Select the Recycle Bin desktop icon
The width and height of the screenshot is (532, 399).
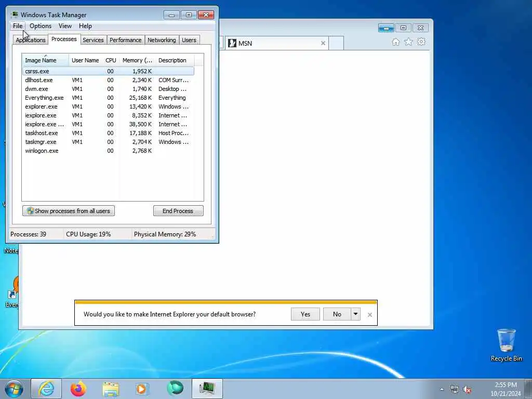pos(506,345)
